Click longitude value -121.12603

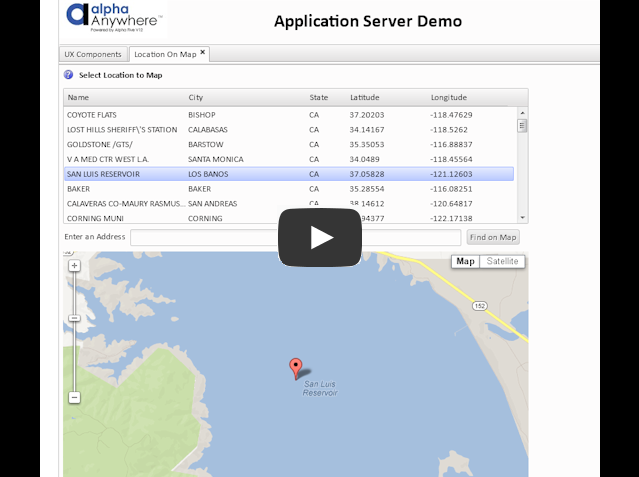point(451,174)
